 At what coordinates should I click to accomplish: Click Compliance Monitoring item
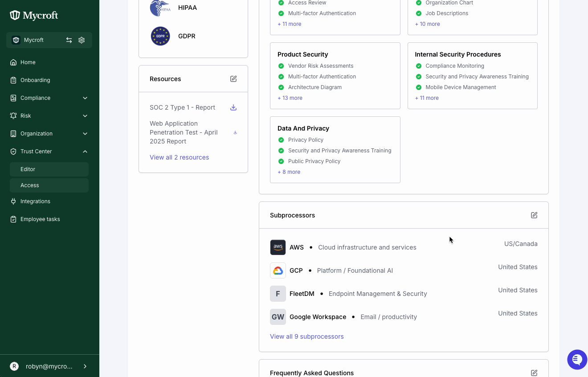tap(455, 66)
